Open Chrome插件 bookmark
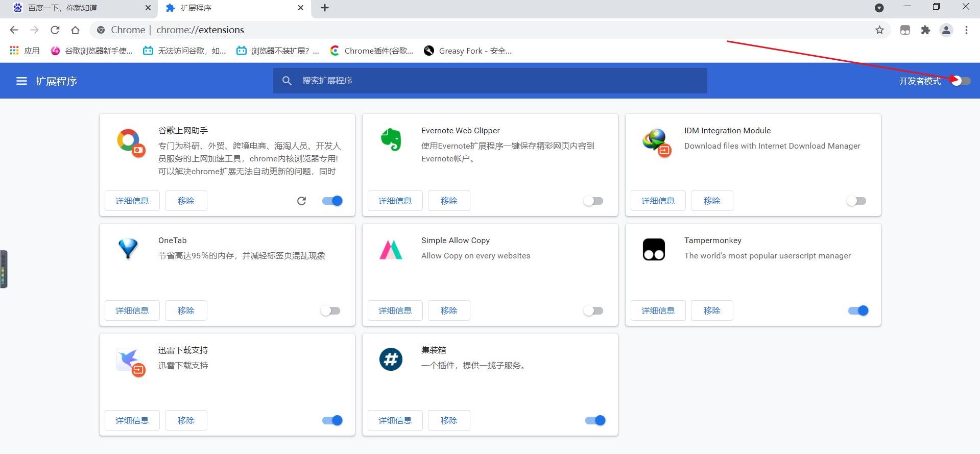The image size is (980, 454). (372, 51)
